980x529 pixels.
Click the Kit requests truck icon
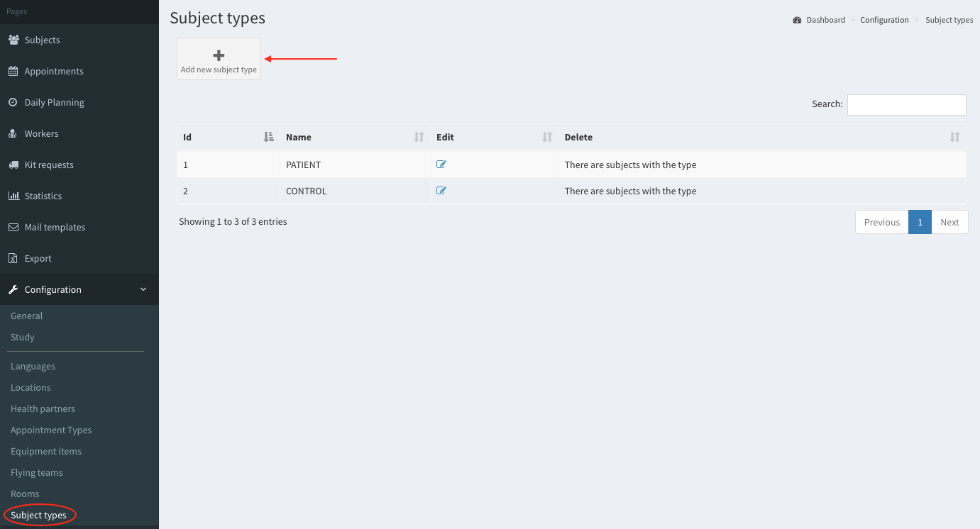pos(13,165)
